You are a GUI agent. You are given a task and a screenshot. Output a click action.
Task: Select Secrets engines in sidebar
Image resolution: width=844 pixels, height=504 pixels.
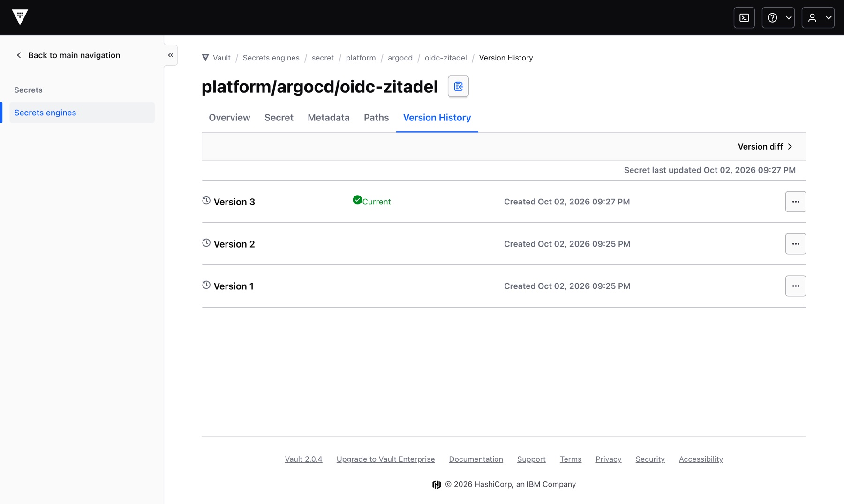tap(82, 113)
